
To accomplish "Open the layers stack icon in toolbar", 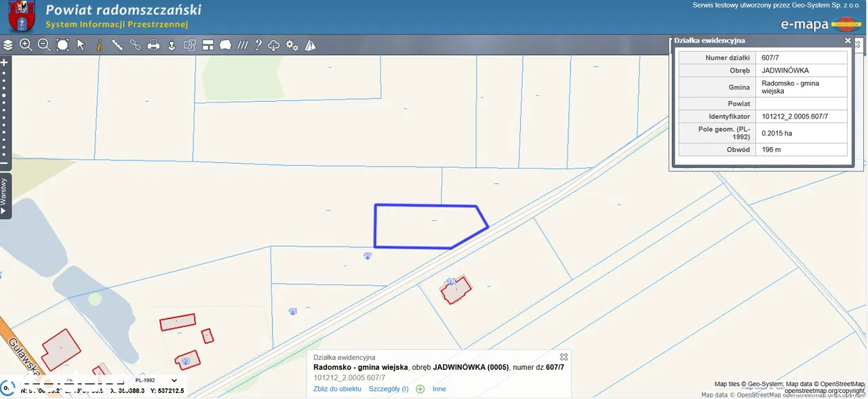I will 8,45.
